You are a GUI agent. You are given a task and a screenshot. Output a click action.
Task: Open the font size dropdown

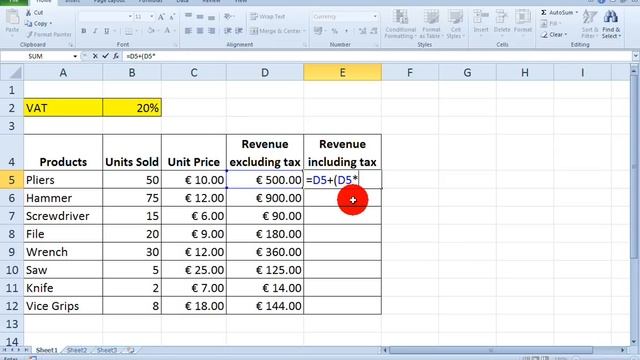pos(151,17)
